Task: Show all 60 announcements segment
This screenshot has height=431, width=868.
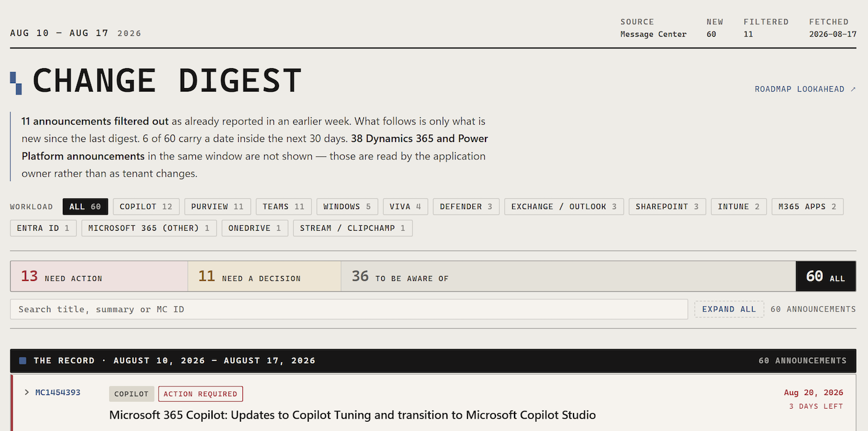Action: tap(826, 277)
